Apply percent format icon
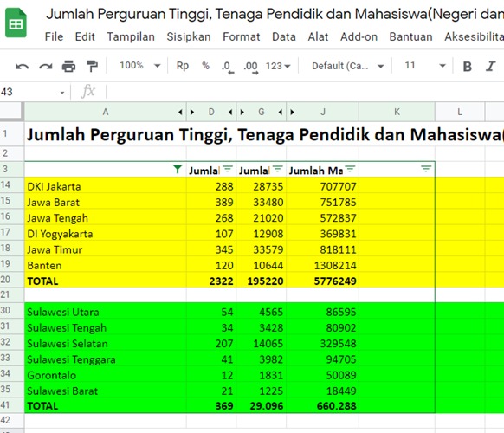 pyautogui.click(x=205, y=66)
